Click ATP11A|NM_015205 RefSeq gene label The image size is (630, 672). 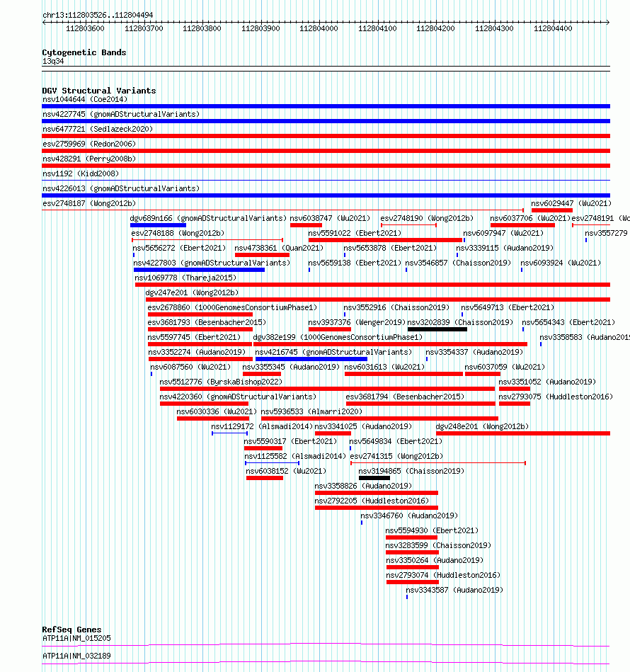pos(76,639)
